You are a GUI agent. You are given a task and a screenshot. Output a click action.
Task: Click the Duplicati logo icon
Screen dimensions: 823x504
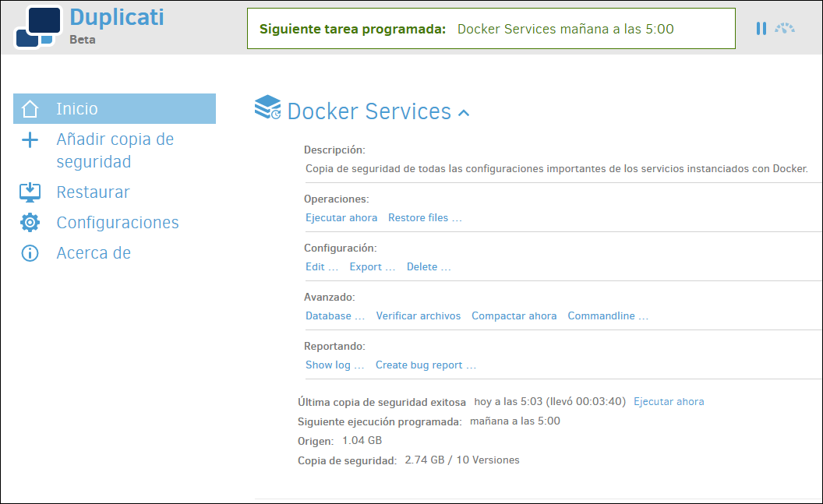(37, 26)
